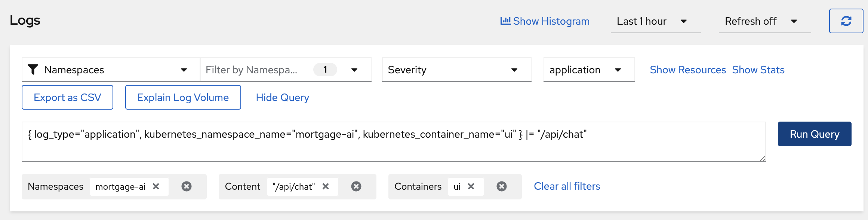Click Clear all filters link

tap(567, 186)
